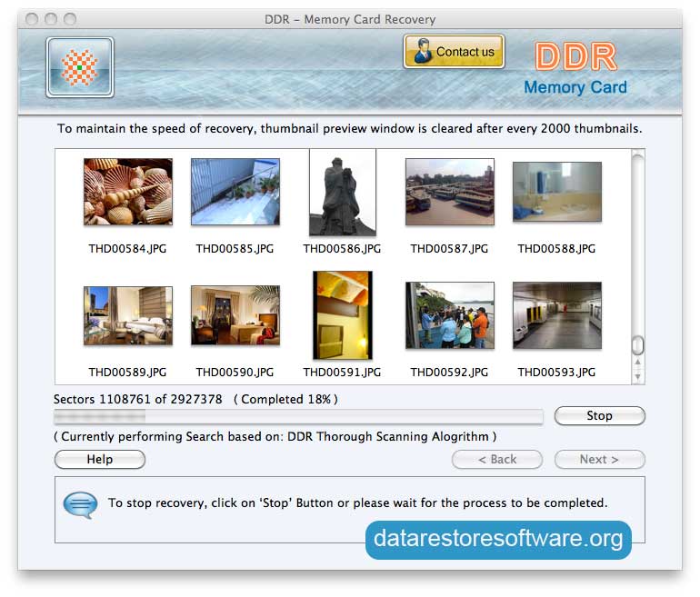This screenshot has height=597, width=700.
Task: Click the scrollbar down arrow
Action: (638, 377)
